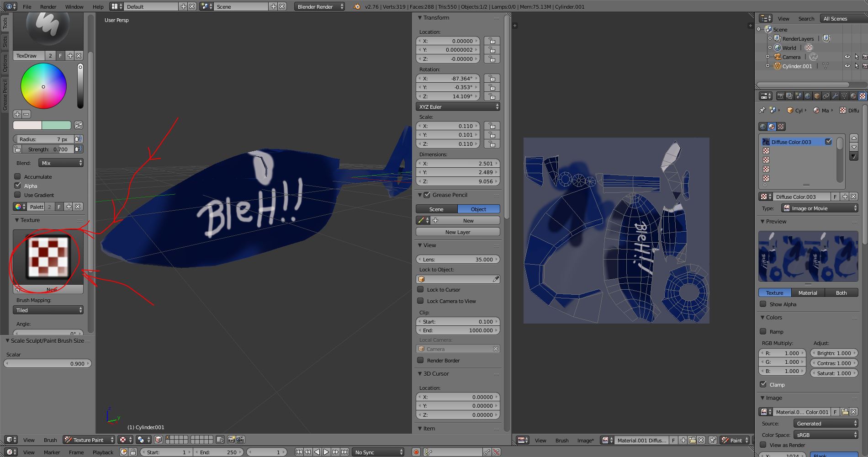Viewport: 868px width, 457px height.
Task: Click the record auto-keyframe button in timeline
Action: pyautogui.click(x=416, y=452)
